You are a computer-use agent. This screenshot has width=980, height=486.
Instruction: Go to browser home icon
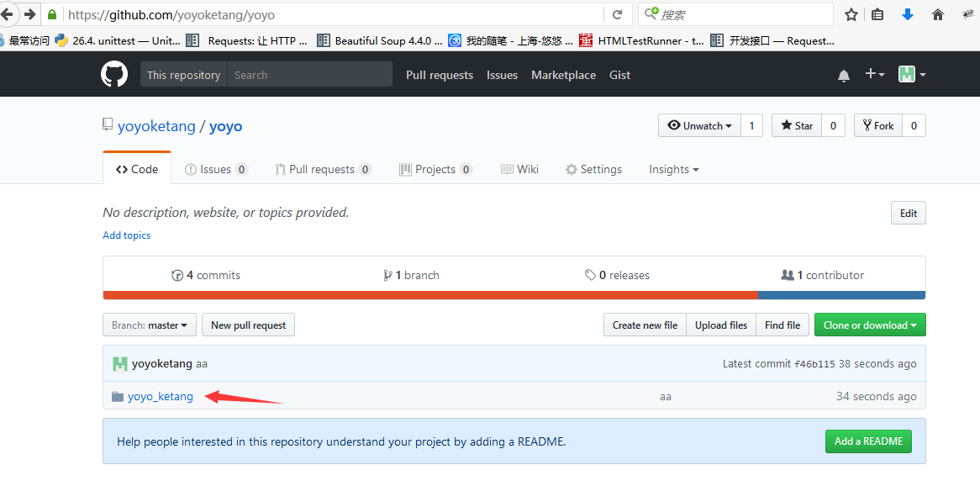coord(937,14)
